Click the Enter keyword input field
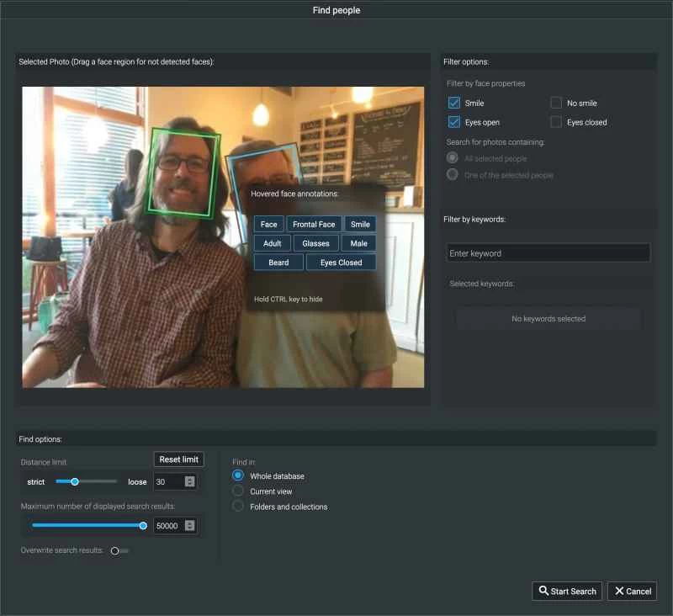This screenshot has width=673, height=616. tap(548, 253)
